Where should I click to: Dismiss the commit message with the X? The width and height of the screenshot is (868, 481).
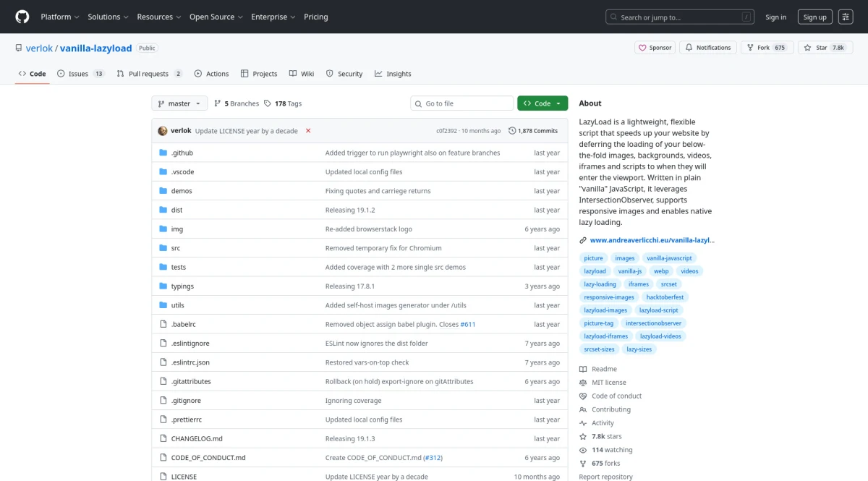pyautogui.click(x=307, y=131)
